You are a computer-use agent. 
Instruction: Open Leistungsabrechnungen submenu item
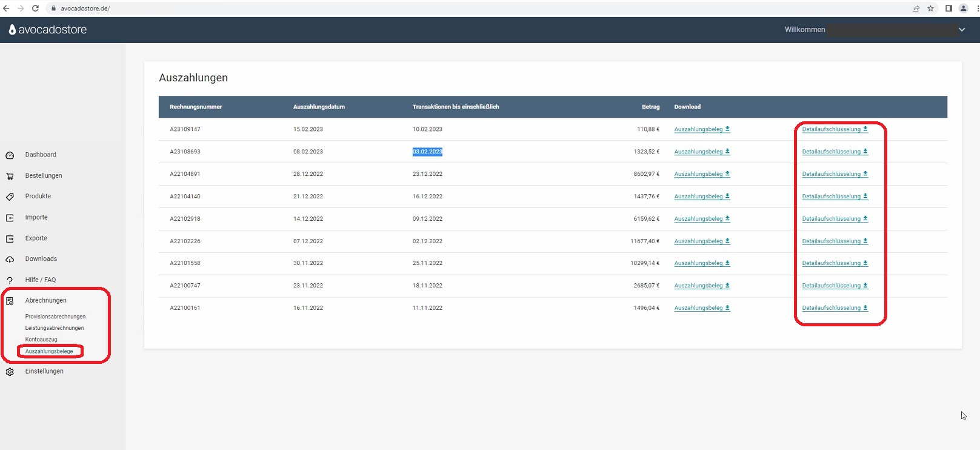pos(55,328)
